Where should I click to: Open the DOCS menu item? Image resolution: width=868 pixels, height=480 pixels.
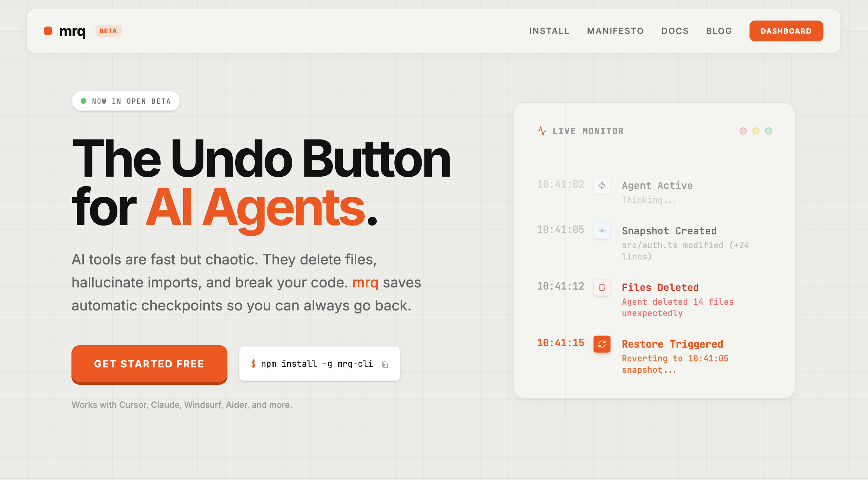point(675,31)
